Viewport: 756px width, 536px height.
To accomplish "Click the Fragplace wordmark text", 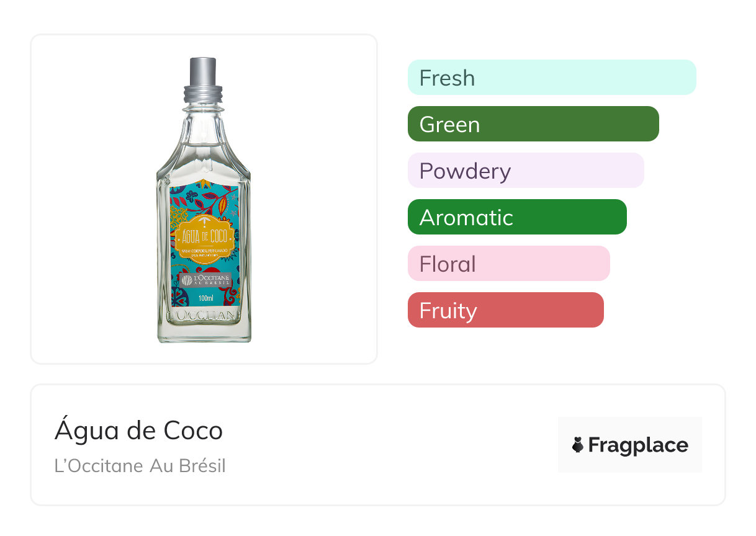I will [x=638, y=445].
